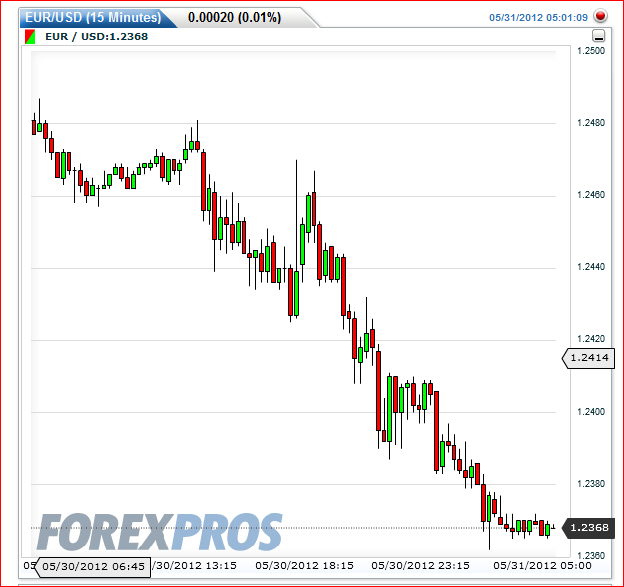Click the 0.00020 (0.01%) change value
624x587 pixels.
point(234,18)
